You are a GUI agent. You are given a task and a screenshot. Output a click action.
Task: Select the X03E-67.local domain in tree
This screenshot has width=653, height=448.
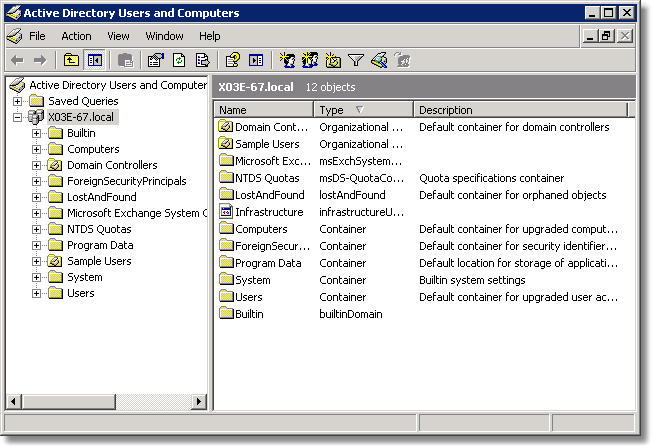81,117
